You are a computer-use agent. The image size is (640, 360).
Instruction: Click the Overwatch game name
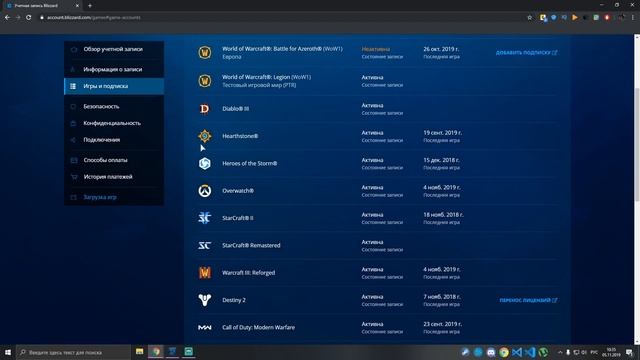point(238,191)
